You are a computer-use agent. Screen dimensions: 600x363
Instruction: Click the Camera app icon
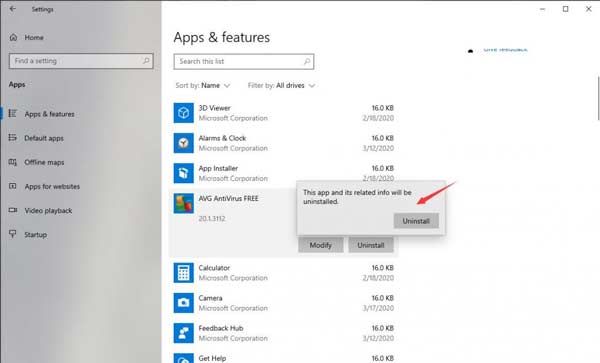[184, 303]
